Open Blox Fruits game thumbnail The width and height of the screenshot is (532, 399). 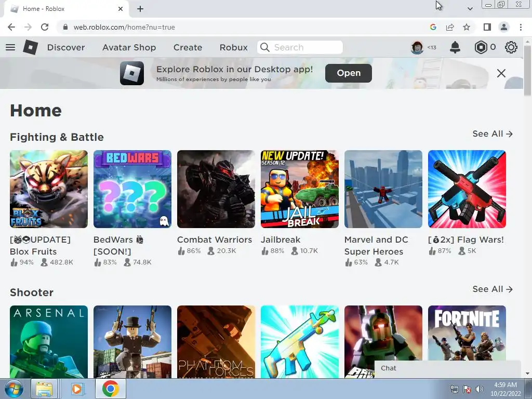coord(49,189)
